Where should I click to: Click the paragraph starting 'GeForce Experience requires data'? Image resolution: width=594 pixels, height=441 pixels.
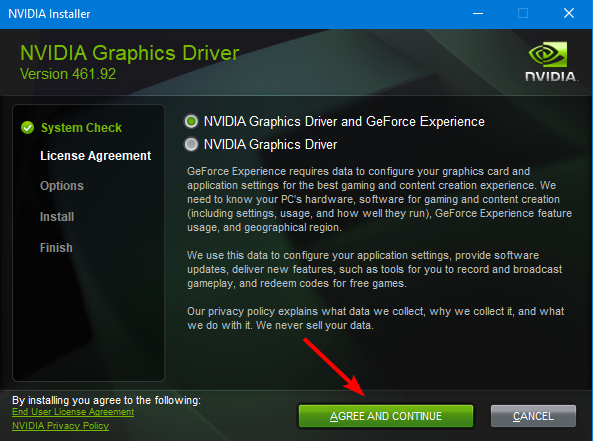pos(379,199)
